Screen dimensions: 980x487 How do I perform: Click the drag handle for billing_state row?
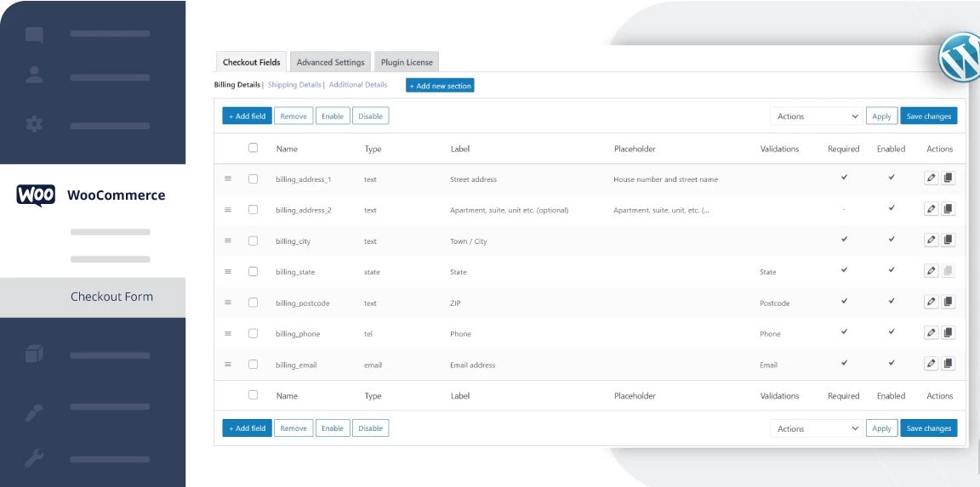click(x=228, y=272)
